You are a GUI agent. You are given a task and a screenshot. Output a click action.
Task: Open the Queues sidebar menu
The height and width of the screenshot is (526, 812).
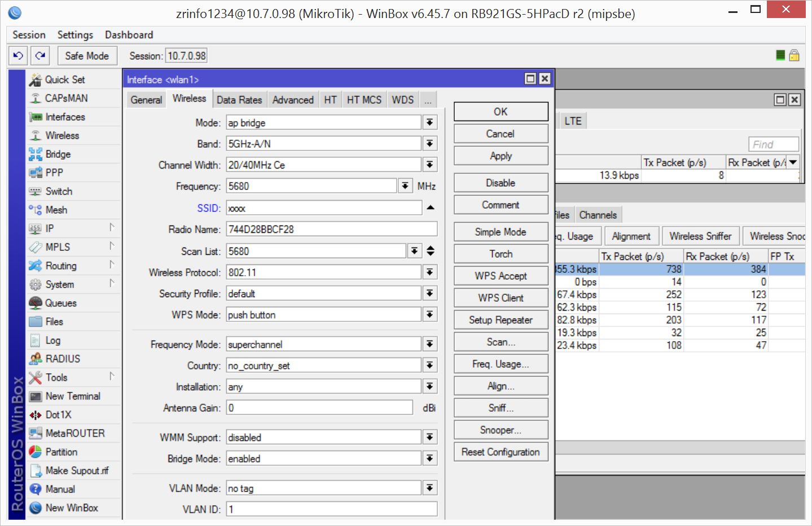click(74, 303)
